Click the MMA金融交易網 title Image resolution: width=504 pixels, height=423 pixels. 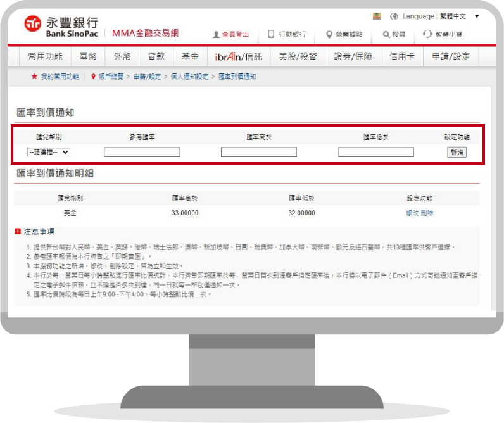click(145, 33)
